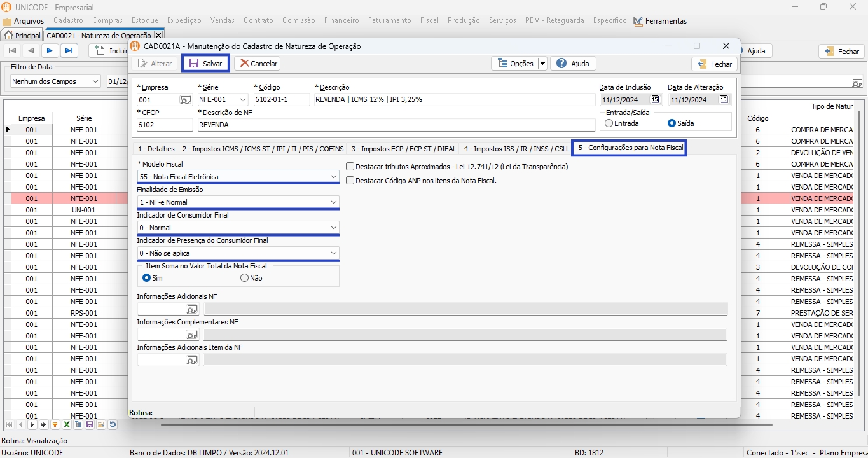This screenshot has height=458, width=868.
Task: Open the Data de Alteração calendar icon
Action: click(724, 100)
